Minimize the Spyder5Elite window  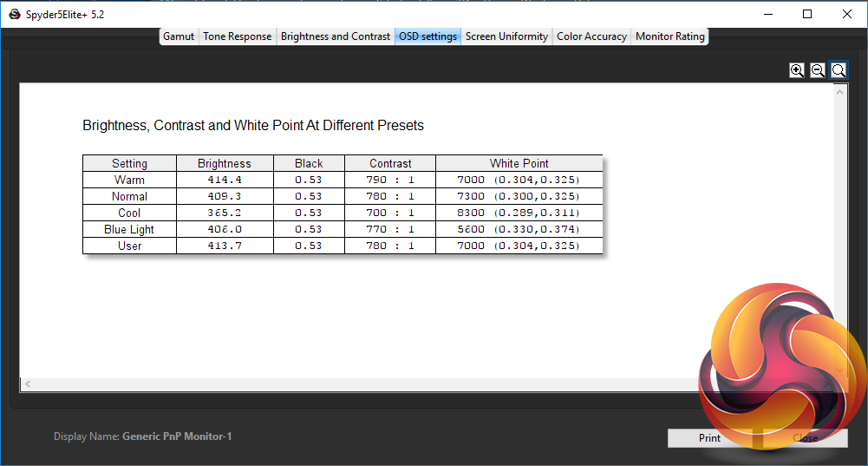[767, 14]
